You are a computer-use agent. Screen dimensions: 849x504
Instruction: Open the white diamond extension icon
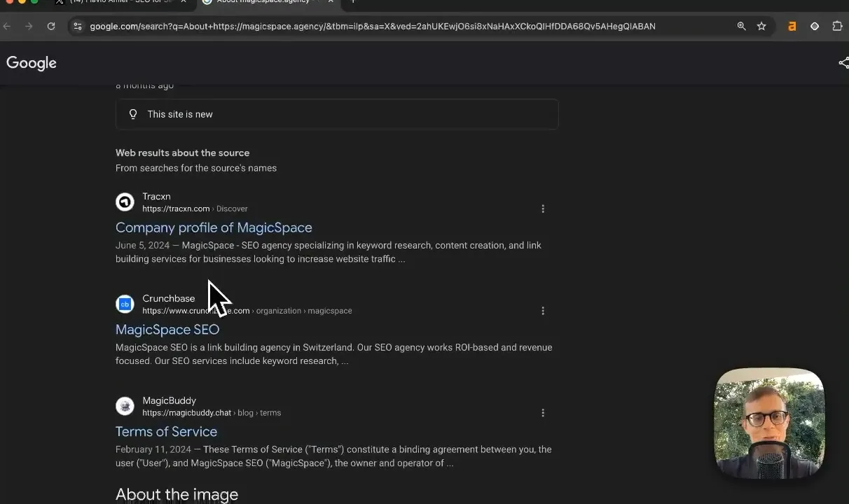pyautogui.click(x=815, y=27)
